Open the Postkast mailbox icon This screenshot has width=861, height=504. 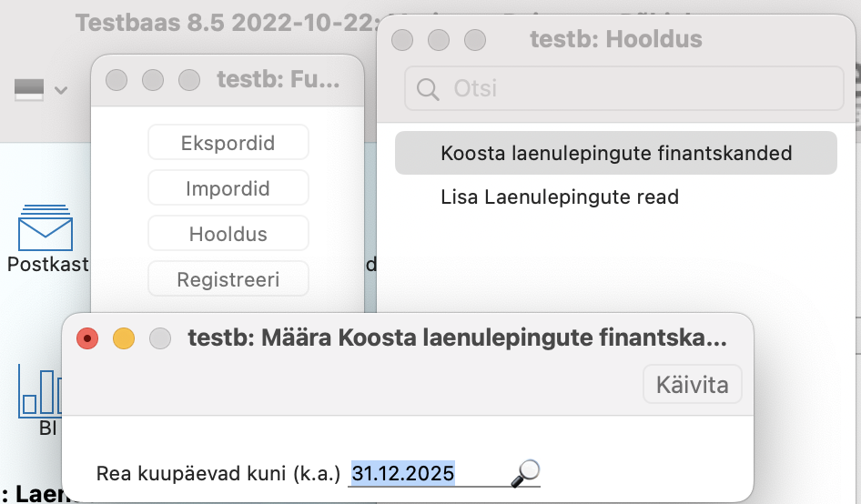46,229
